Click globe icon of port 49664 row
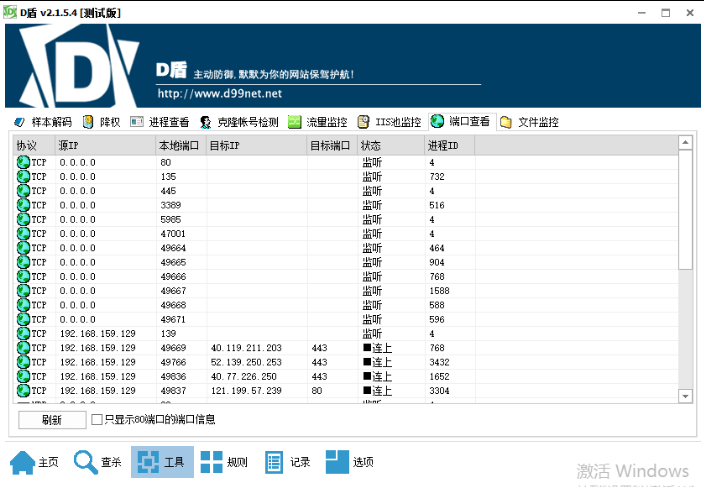 23,248
